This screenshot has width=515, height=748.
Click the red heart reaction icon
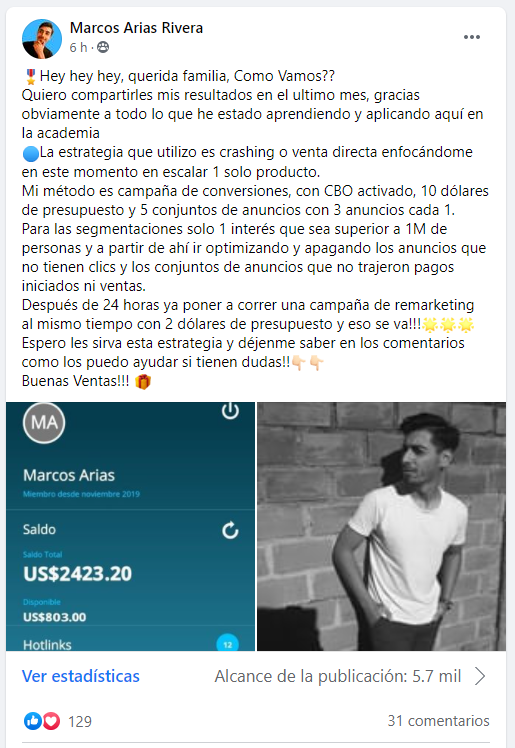[52, 721]
